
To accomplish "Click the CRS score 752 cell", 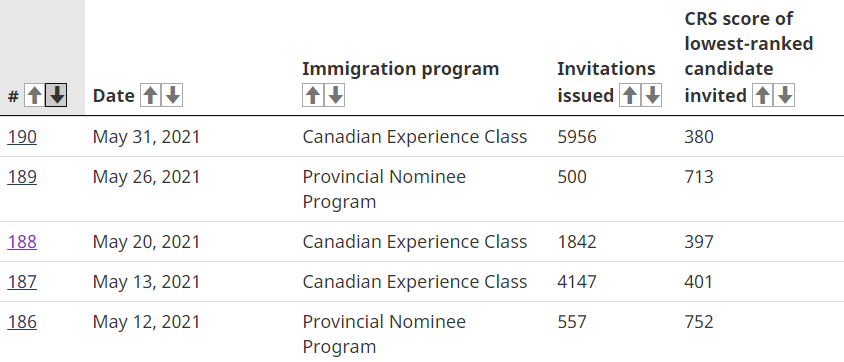I will 699,322.
